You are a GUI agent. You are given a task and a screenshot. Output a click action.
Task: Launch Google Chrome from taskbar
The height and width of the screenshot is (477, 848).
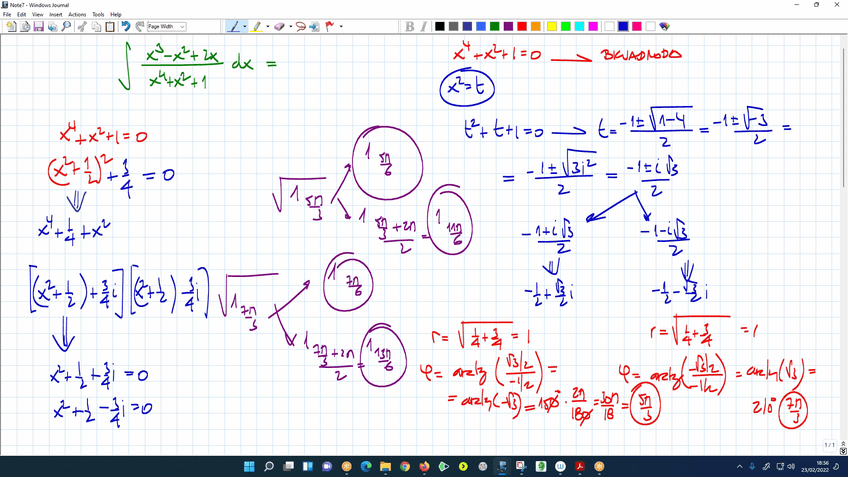tap(405, 466)
